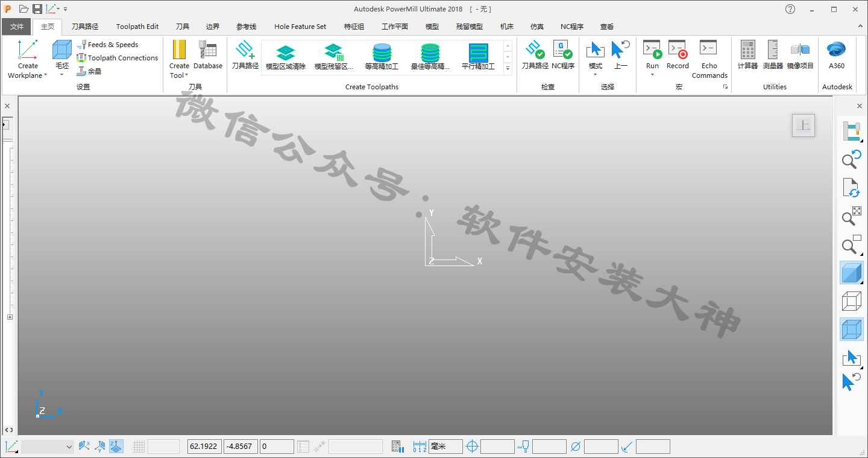Click the units field showing 毫米
Image resolution: width=868 pixels, height=458 pixels.
445,447
